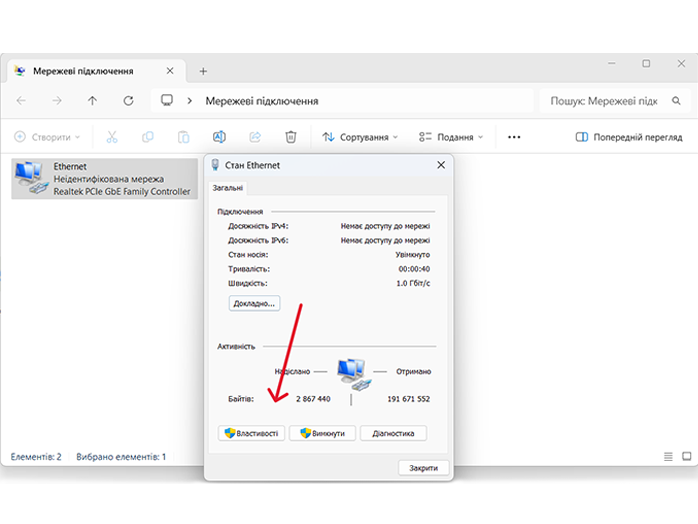Click the sent bytes value 2 867 440
This screenshot has width=698, height=524.
(x=313, y=399)
